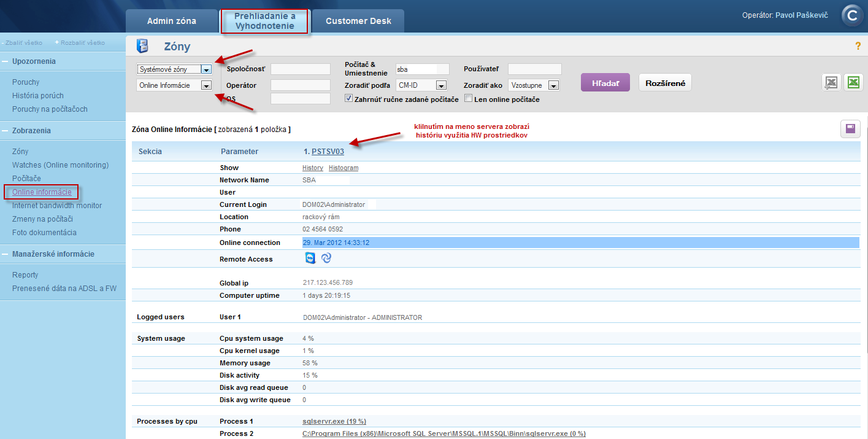Click the 'OS' input field

(x=301, y=99)
